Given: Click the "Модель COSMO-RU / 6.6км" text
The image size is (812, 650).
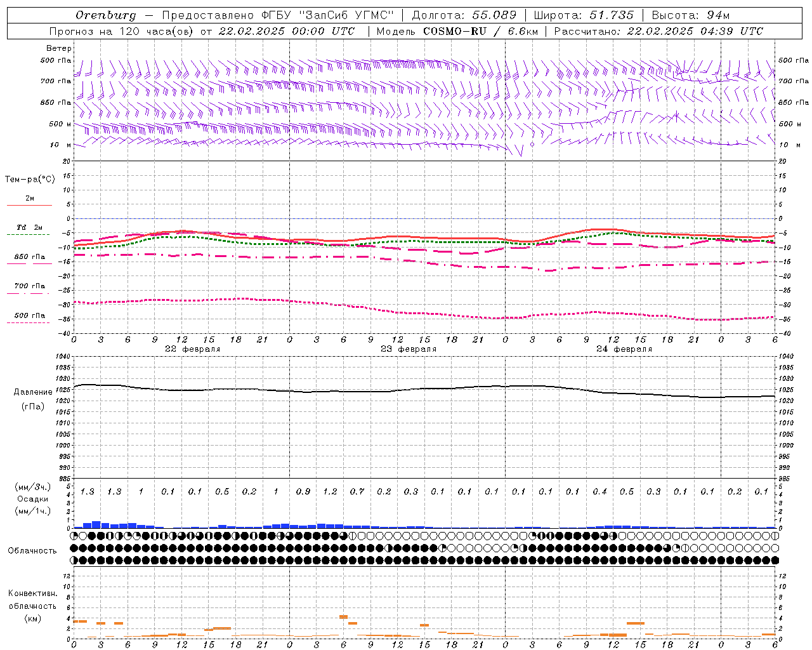Looking at the screenshot, I should point(457,31).
